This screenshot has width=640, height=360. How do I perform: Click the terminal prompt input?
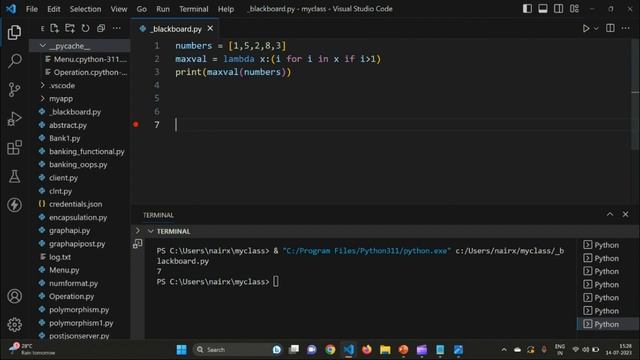(x=276, y=282)
